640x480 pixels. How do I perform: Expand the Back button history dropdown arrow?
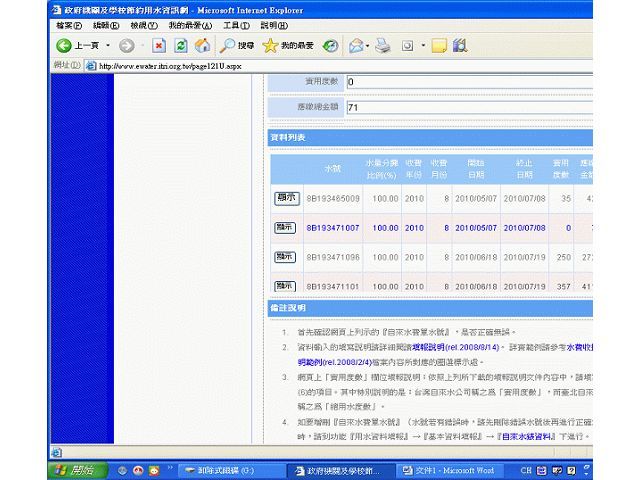pos(107,46)
